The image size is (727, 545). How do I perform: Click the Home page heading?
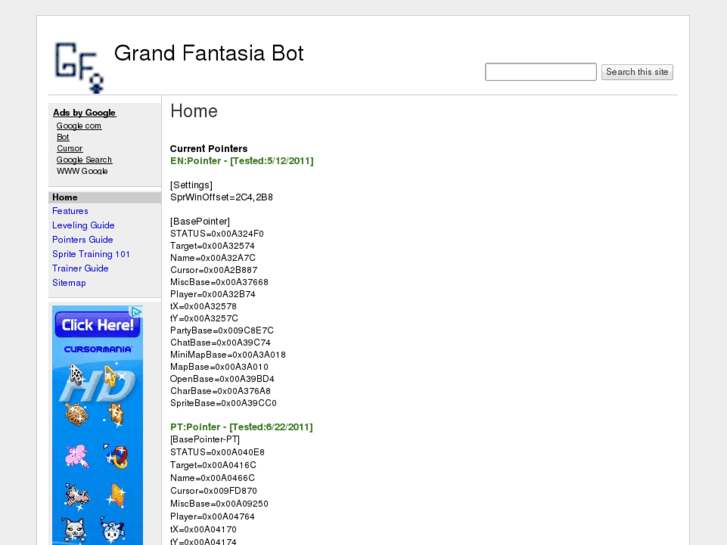pyautogui.click(x=194, y=111)
